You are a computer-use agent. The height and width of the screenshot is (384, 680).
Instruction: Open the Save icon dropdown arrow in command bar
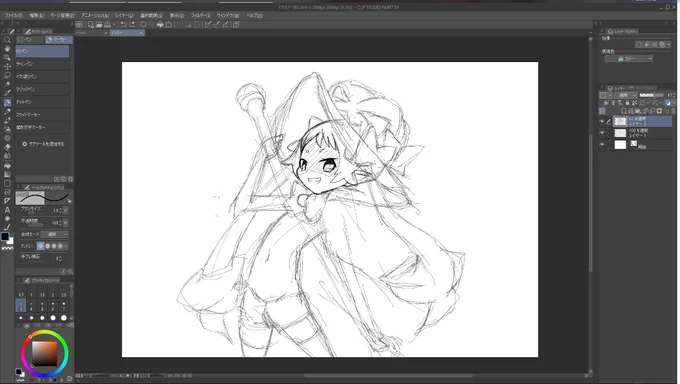click(x=114, y=25)
